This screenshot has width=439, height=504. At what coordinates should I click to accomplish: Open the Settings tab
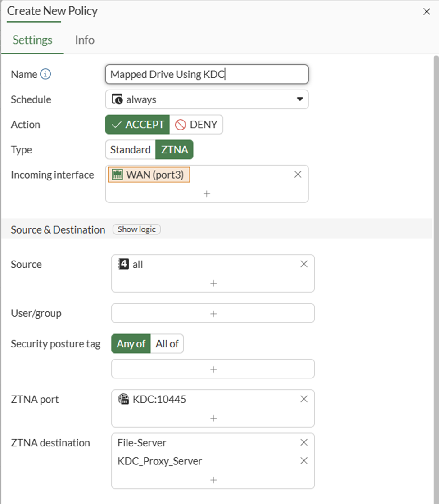pyautogui.click(x=32, y=40)
